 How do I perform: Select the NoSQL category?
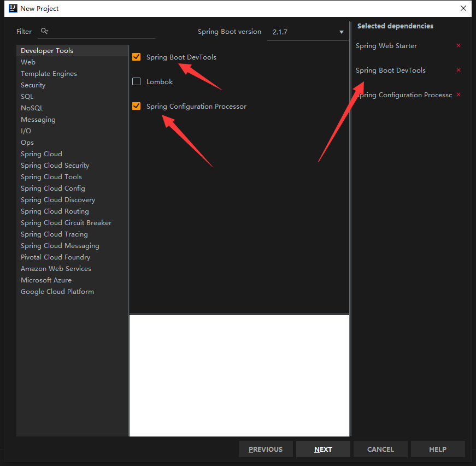click(72, 108)
